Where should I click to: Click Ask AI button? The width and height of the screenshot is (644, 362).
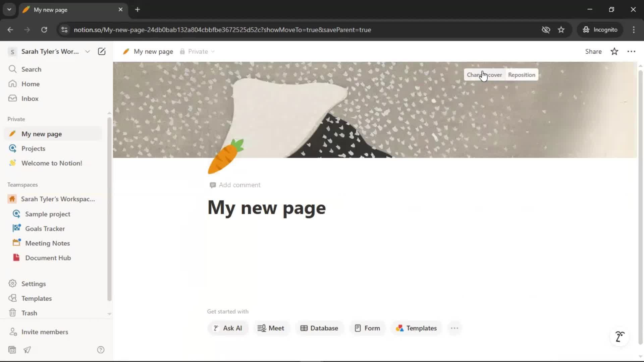(228, 328)
